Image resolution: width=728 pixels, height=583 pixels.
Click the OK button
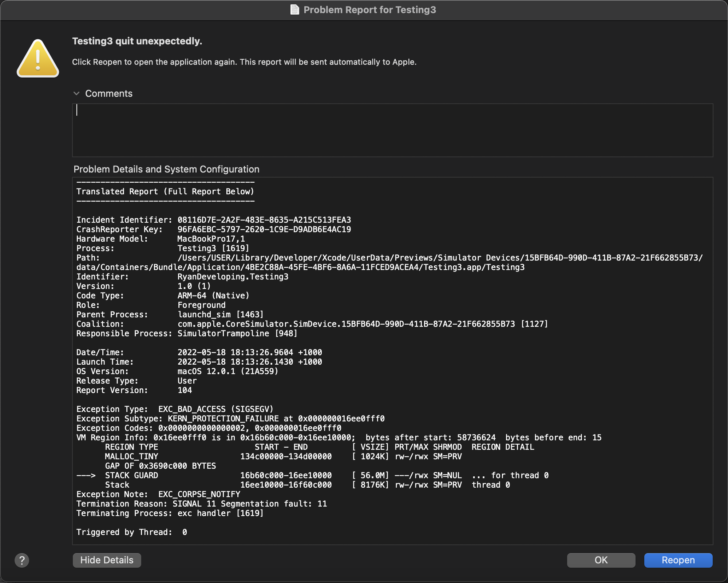(601, 560)
